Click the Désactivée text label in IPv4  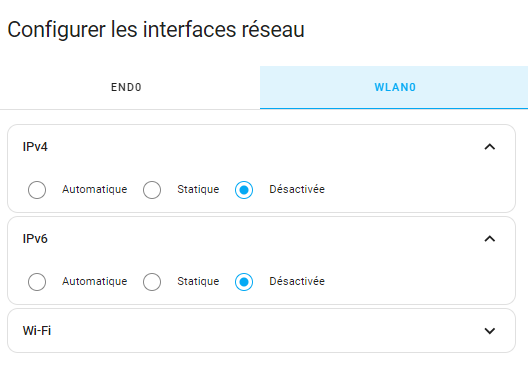point(297,189)
